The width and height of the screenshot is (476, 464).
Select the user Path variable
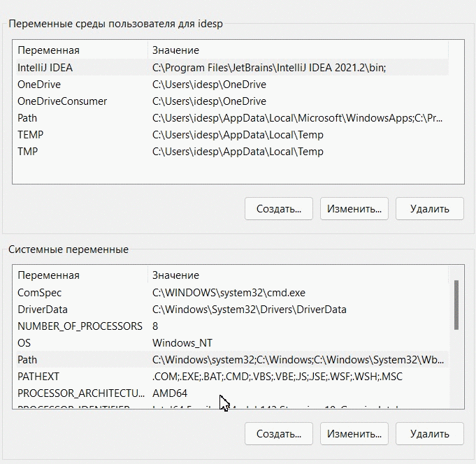point(232,117)
